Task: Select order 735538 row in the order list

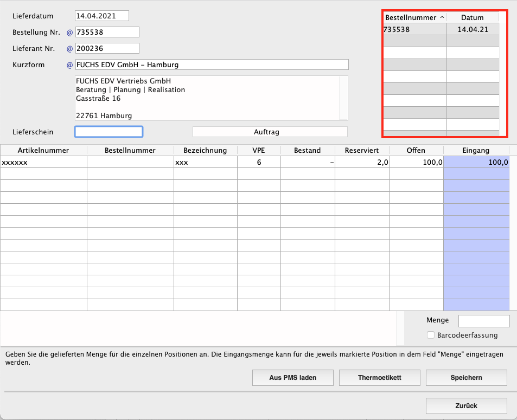Action: point(414,30)
